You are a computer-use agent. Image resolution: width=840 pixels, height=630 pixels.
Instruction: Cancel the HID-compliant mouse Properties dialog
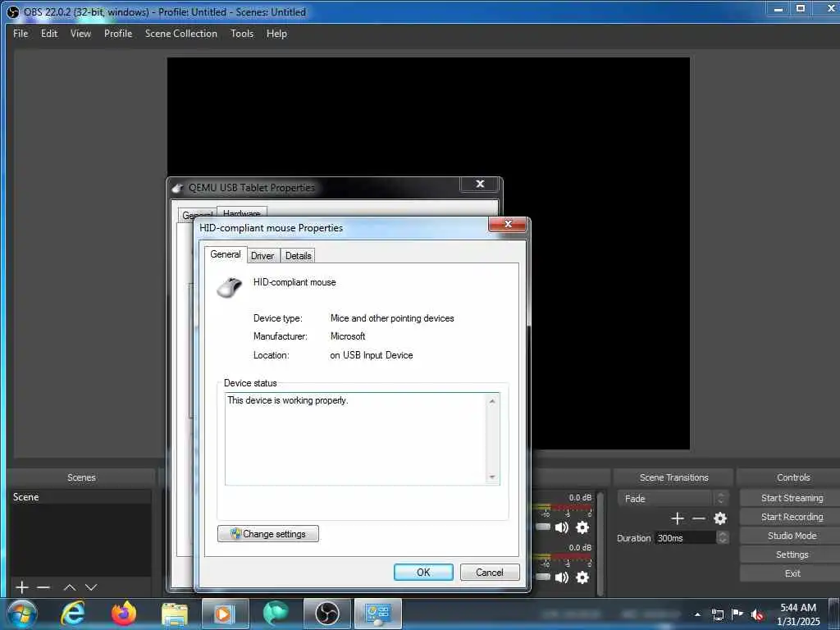[489, 572]
